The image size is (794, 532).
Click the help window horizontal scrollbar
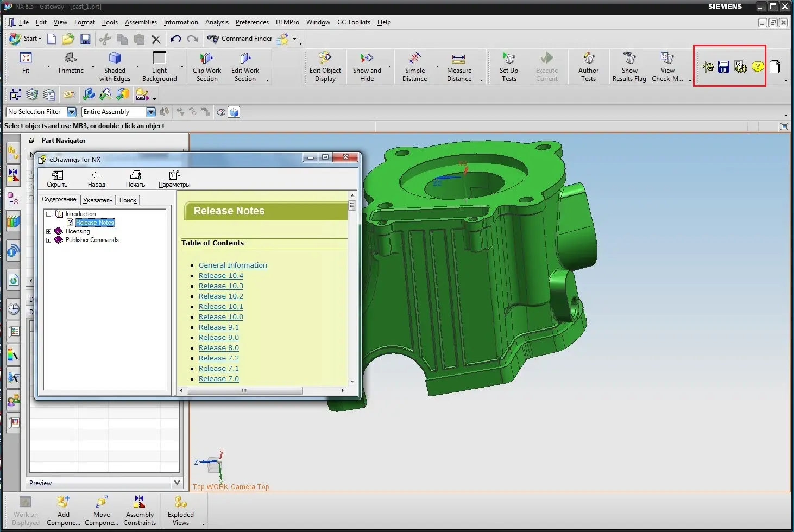click(x=244, y=390)
